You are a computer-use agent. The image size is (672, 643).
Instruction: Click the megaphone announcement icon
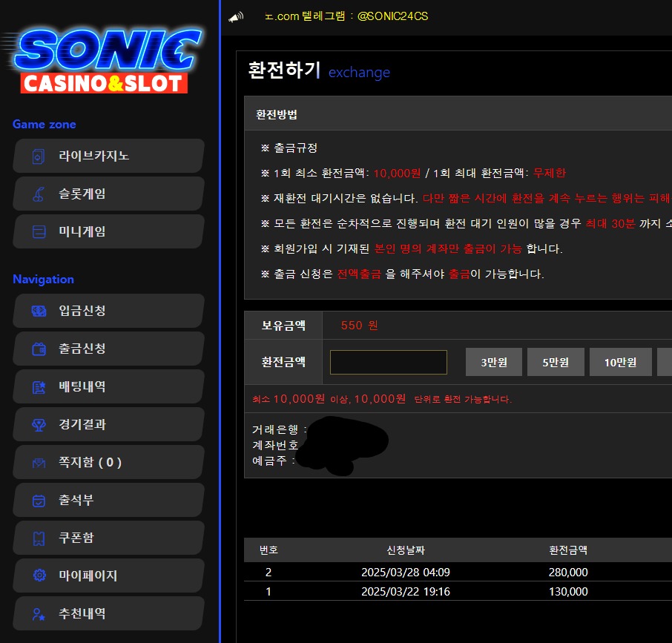pyautogui.click(x=236, y=17)
